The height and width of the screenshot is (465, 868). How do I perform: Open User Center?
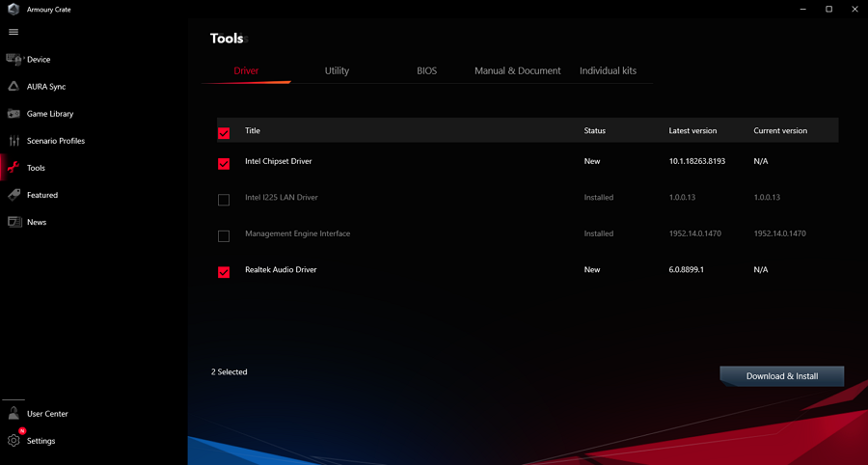47,414
